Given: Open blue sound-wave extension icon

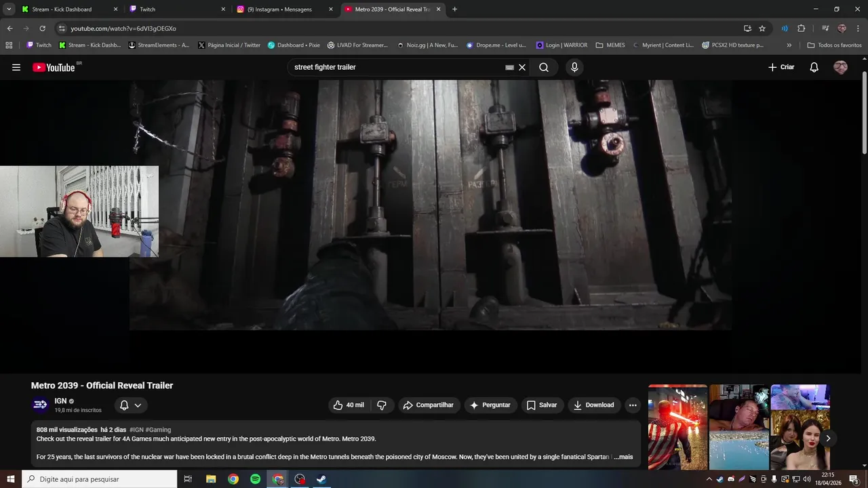Looking at the screenshot, I should (x=785, y=28).
